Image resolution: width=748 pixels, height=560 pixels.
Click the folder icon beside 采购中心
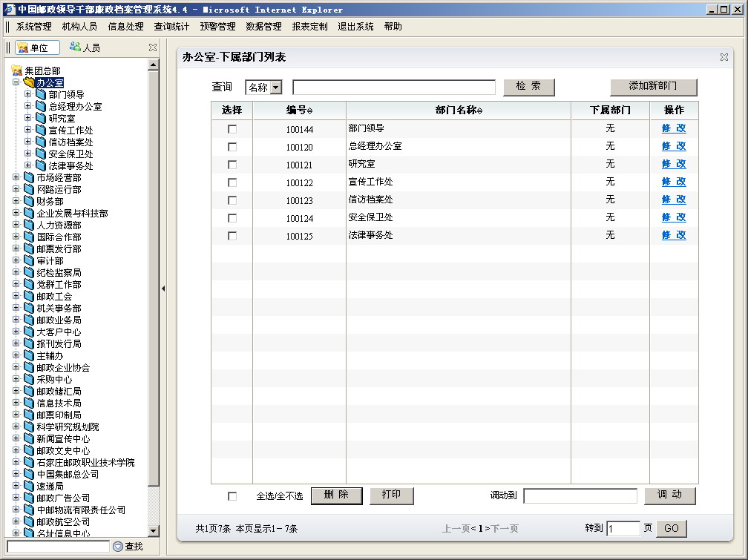29,379
